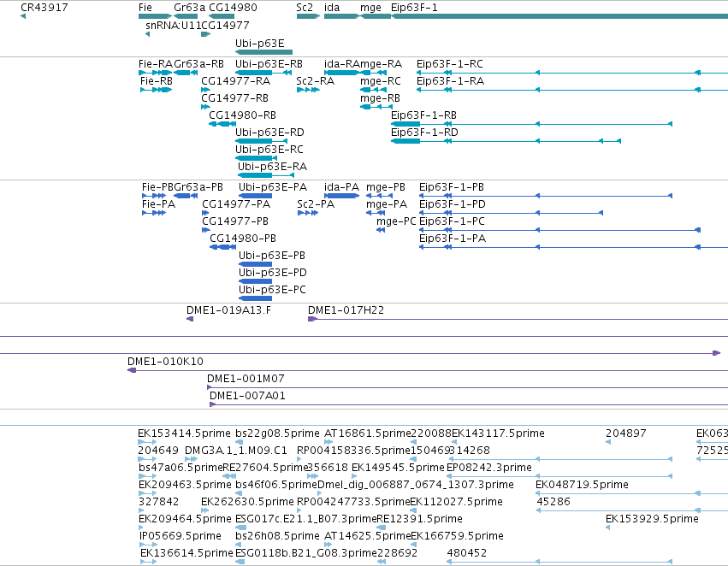Click the DME1-017H22 BAC label
Image resolution: width=728 pixels, height=566 pixels.
346,310
